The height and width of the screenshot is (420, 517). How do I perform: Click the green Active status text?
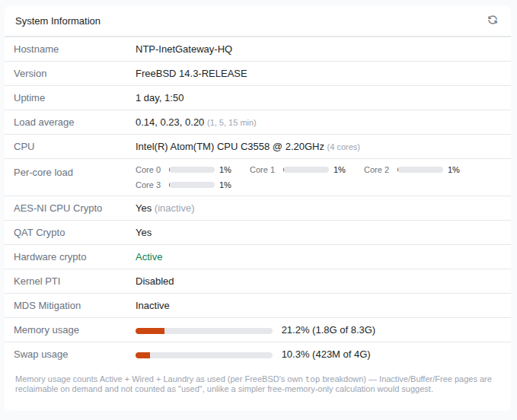[149, 257]
